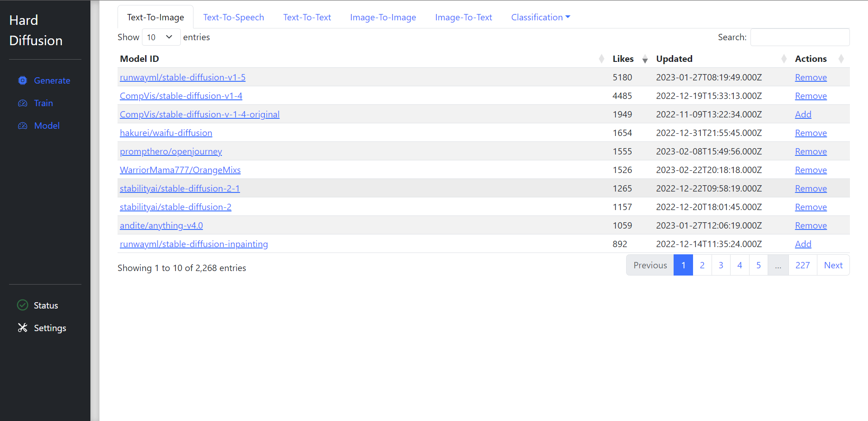Screen dimensions: 868x421
Task: Add the CompVis/stable-diffusion-v-1-4-original model
Action: pyautogui.click(x=803, y=114)
